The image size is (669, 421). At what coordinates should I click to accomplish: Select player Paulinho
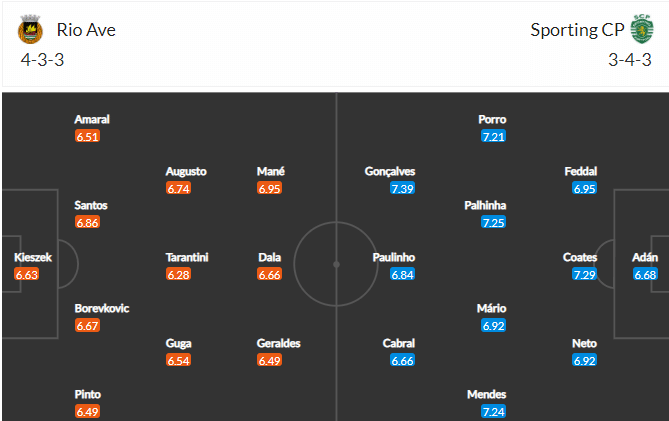[x=393, y=257]
